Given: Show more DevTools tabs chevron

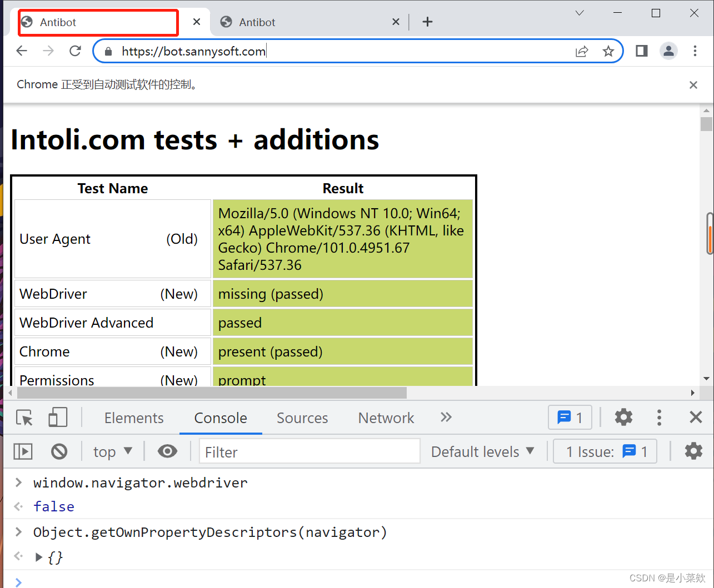Looking at the screenshot, I should [x=446, y=417].
